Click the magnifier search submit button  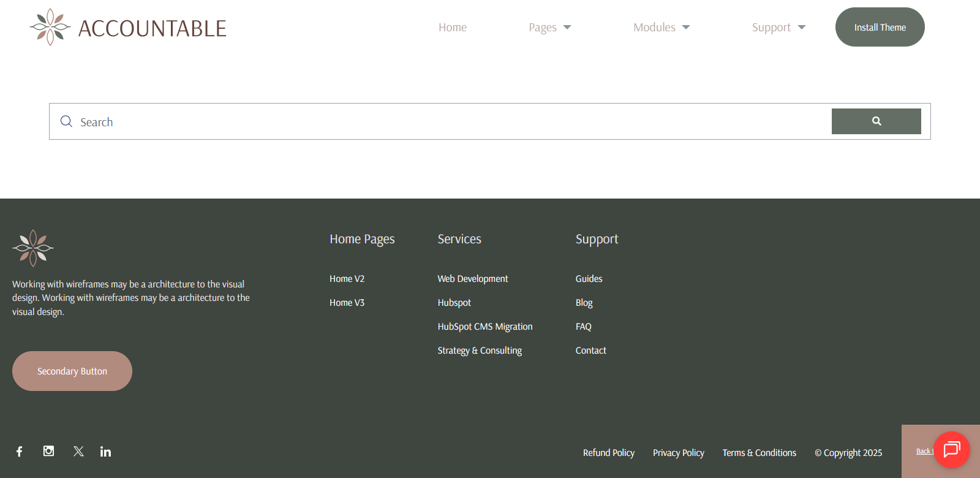click(876, 121)
